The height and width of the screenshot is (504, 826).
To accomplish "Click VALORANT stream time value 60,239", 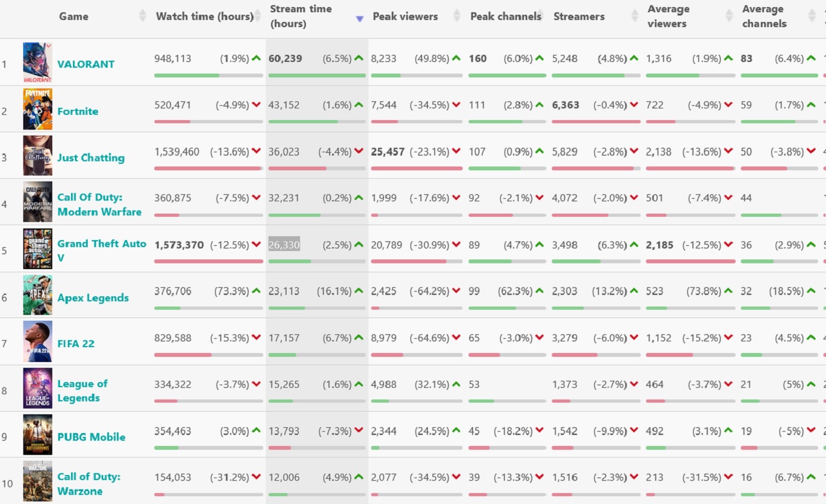I will [285, 58].
